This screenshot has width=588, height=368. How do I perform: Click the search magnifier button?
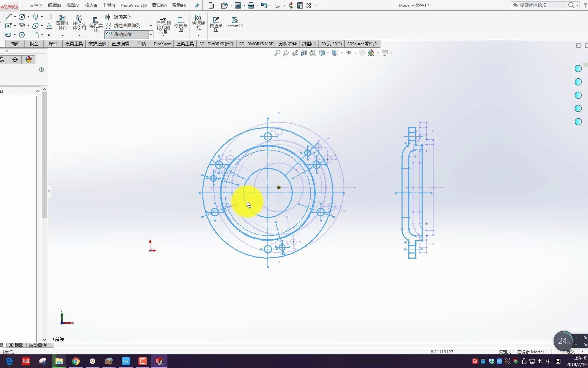pyautogui.click(x=571, y=5)
